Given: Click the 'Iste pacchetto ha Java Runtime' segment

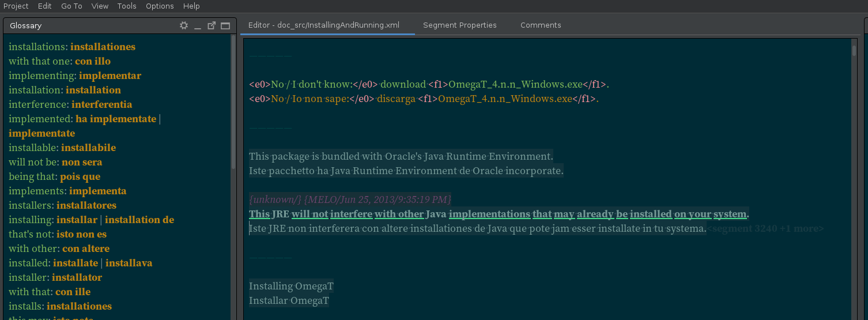Looking at the screenshot, I should click(x=406, y=171).
